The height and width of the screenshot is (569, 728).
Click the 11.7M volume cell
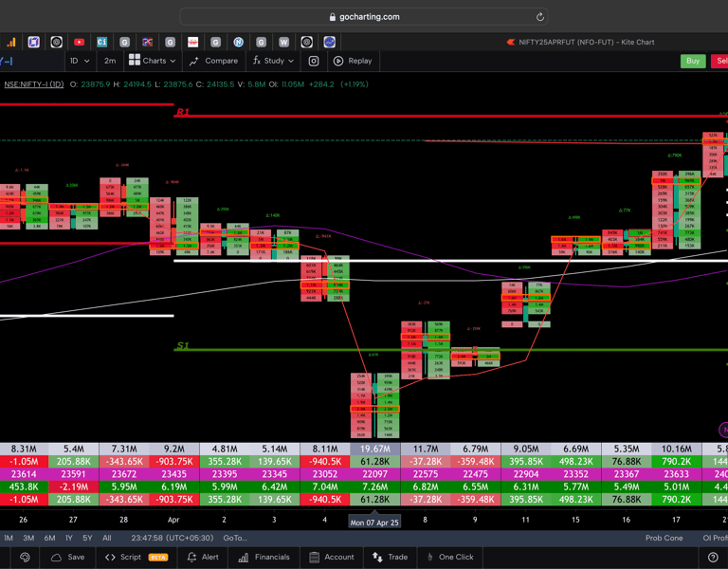point(426,450)
